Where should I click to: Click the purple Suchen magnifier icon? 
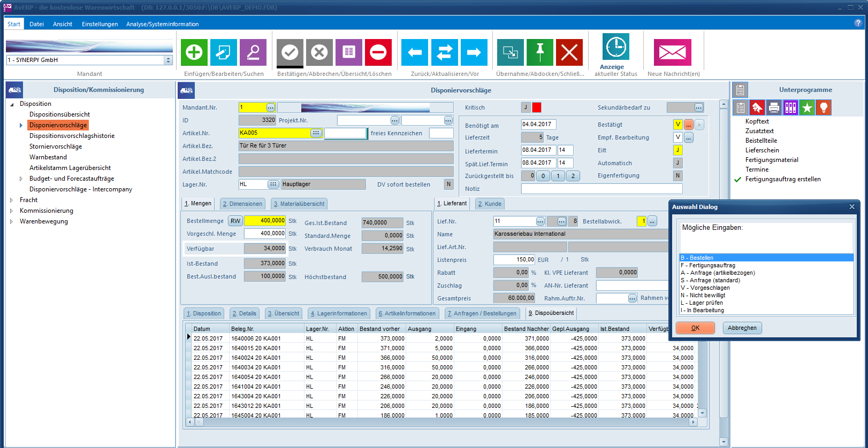[253, 52]
